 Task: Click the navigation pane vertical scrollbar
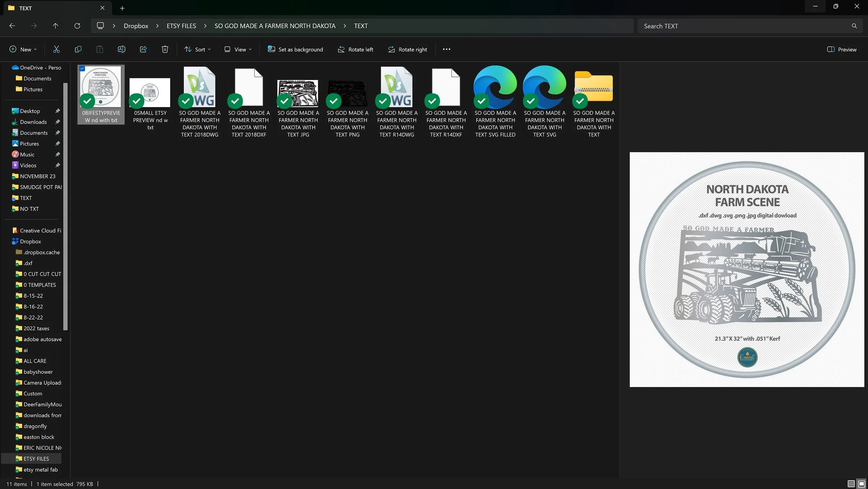point(65,206)
